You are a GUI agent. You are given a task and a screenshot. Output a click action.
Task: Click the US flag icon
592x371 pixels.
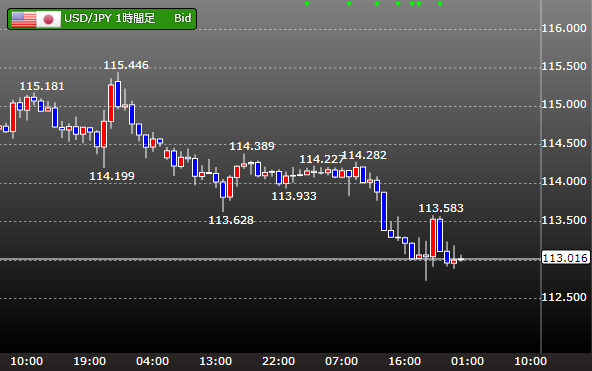pos(23,19)
